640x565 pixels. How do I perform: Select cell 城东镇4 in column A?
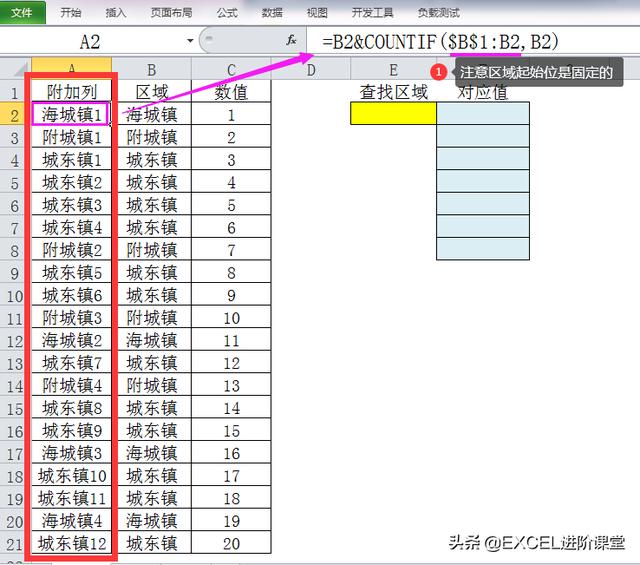point(71,227)
